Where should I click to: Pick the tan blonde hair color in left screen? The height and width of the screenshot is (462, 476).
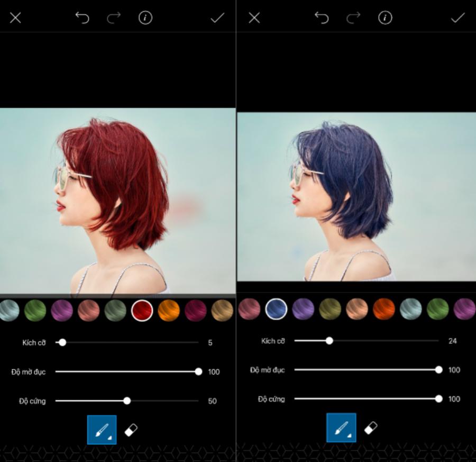click(222, 311)
